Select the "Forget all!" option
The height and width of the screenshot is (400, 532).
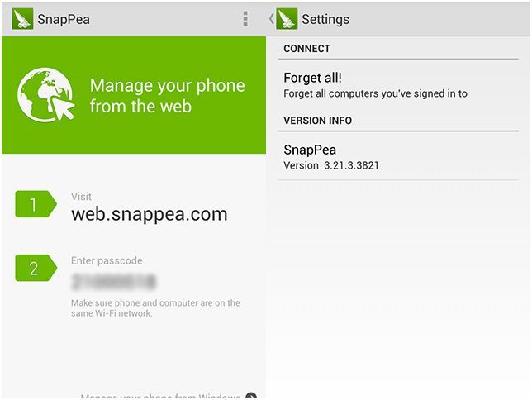click(x=312, y=78)
